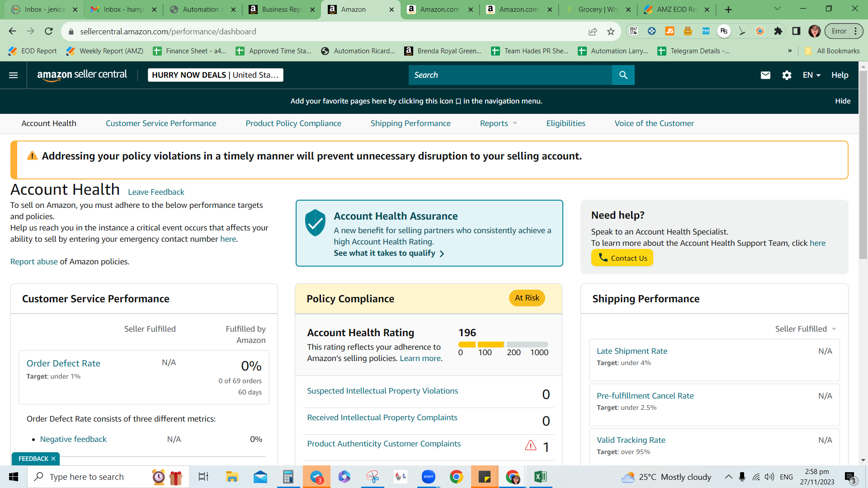Click the At Risk status badge
868x488 pixels.
tap(527, 298)
